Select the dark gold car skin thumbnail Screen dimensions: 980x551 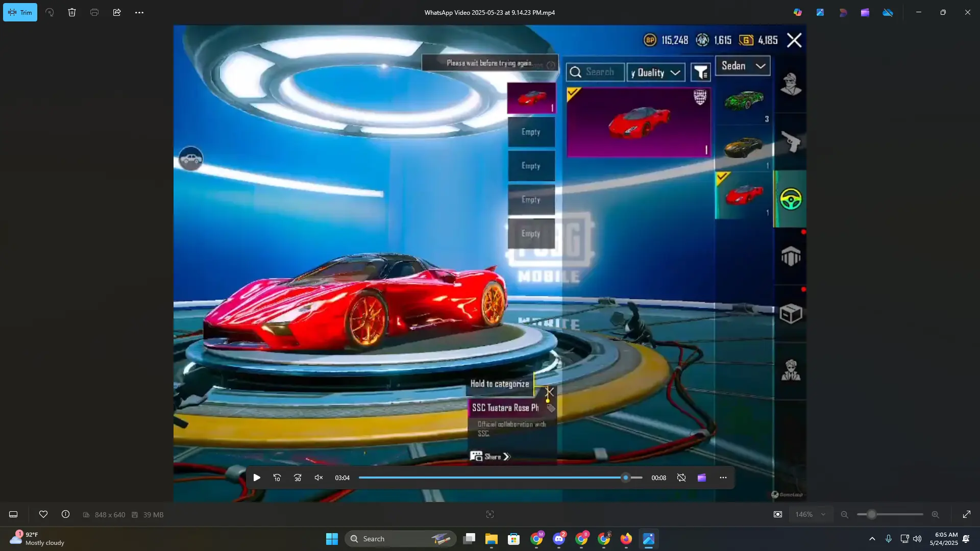(744, 148)
